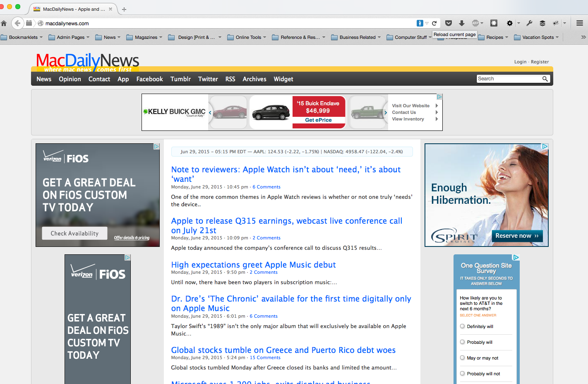Open the gear extension icon
The height and width of the screenshot is (384, 588).
click(510, 23)
